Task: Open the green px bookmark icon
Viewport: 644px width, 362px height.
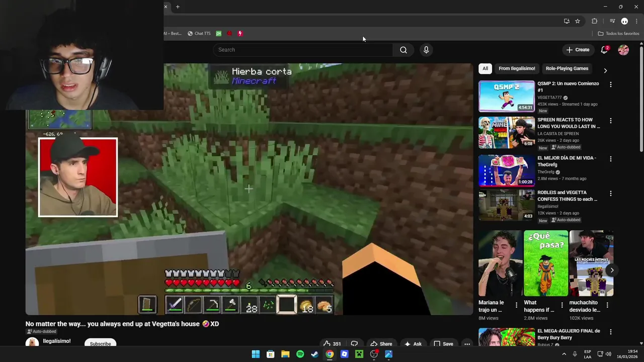Action: (x=219, y=34)
